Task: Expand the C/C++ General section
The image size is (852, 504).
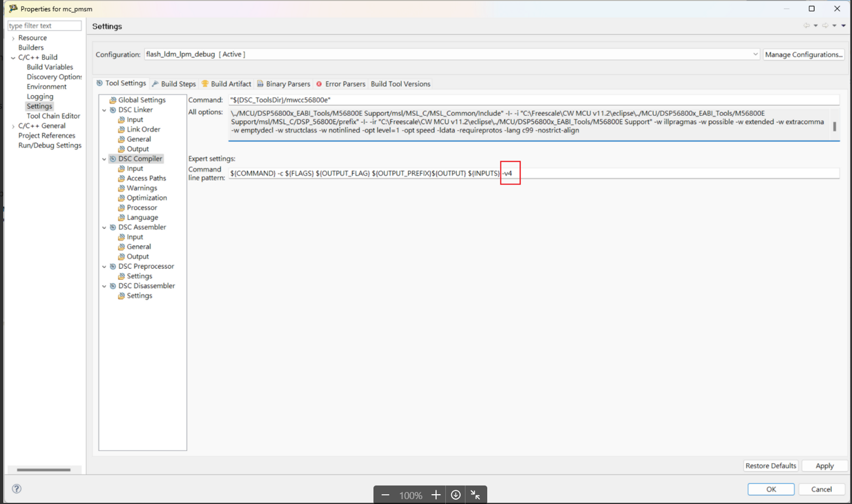Action: tap(12, 126)
